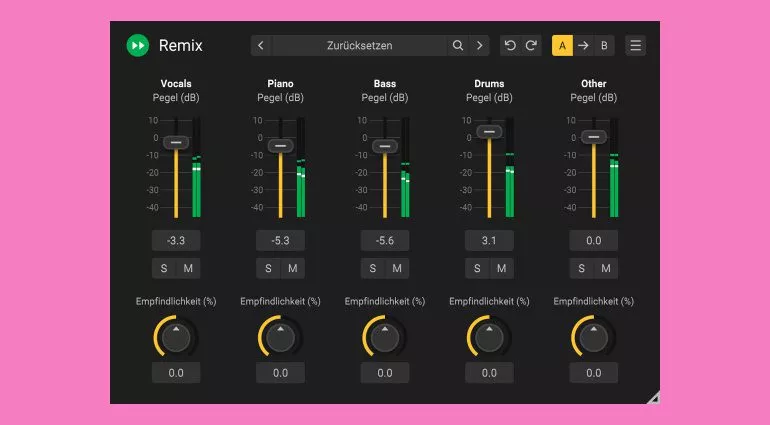Click the Drums Pegel fader handle
The width and height of the screenshot is (770, 425).
point(489,131)
